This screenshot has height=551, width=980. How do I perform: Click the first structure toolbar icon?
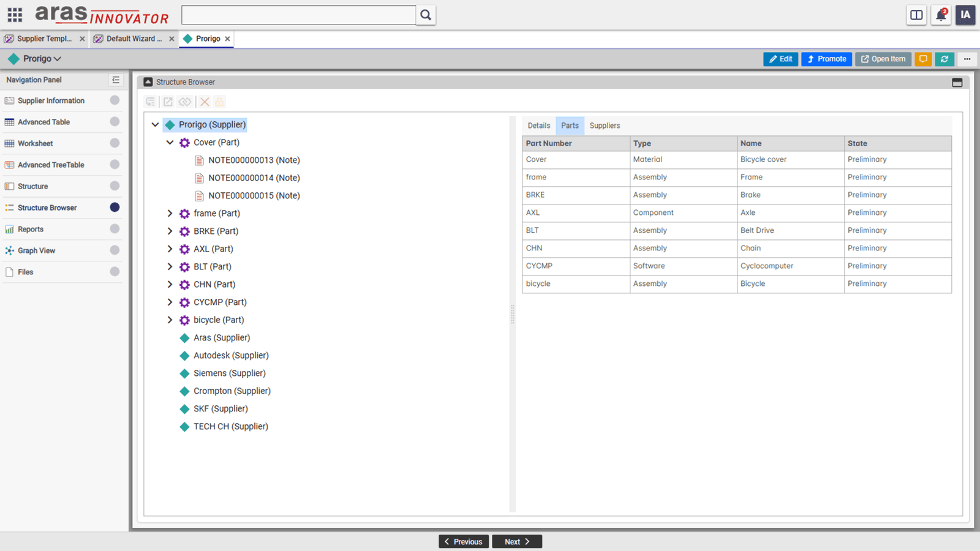[x=151, y=102]
